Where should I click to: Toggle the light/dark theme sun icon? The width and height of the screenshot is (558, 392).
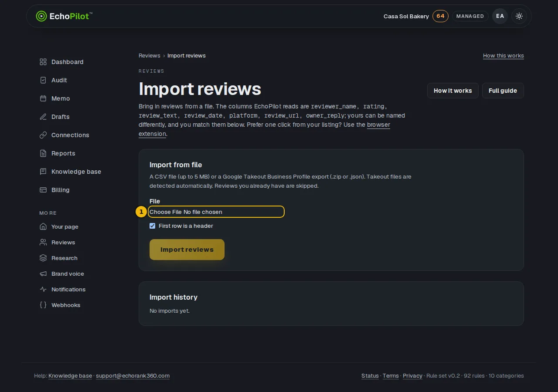519,16
